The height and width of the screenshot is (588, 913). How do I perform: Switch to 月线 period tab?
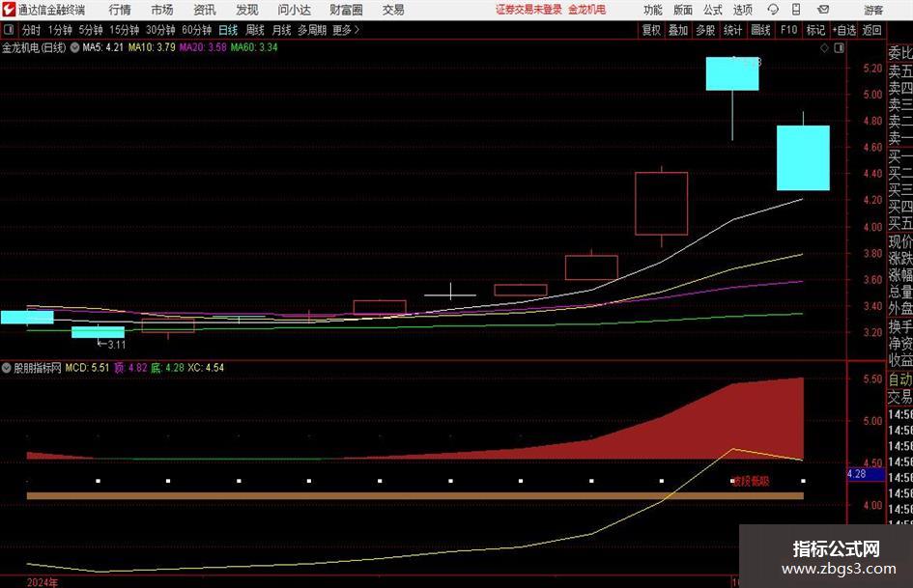[282, 30]
